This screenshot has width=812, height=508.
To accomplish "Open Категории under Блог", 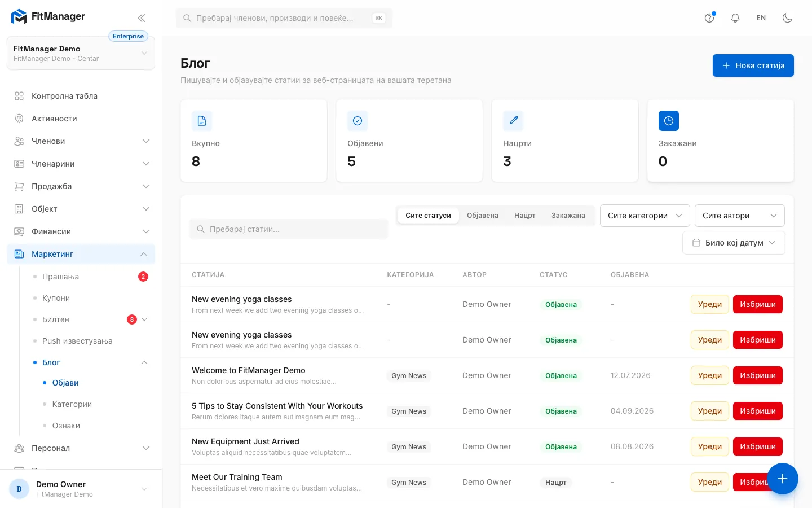I will click(x=95, y=404).
